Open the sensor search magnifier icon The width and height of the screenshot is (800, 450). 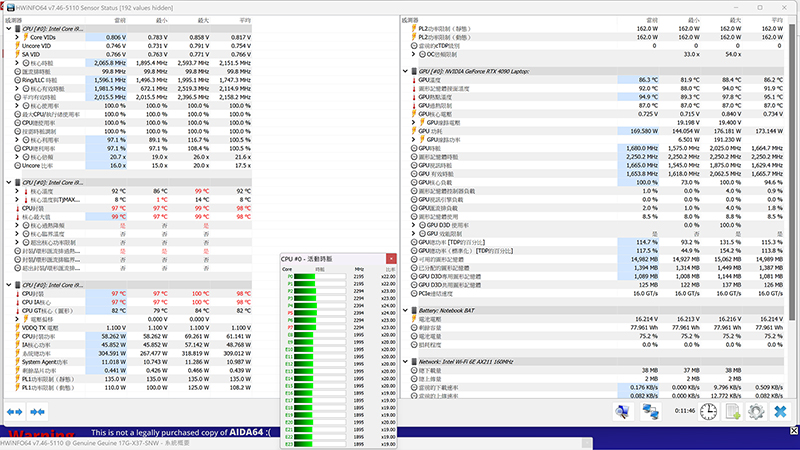pos(622,412)
